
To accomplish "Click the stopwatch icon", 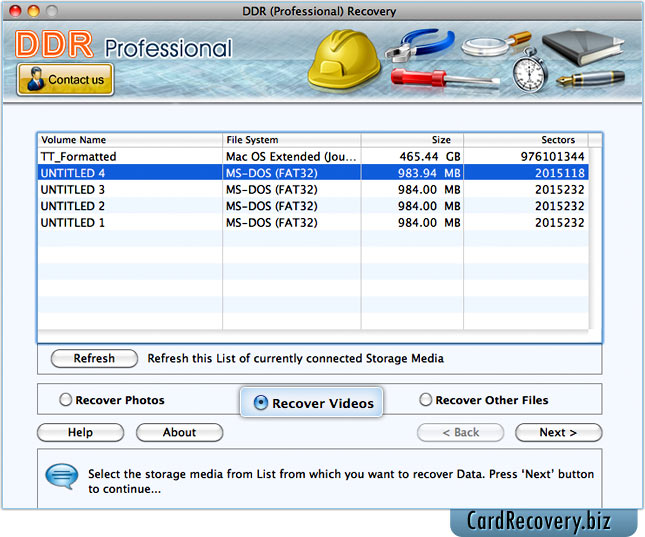I will point(530,70).
